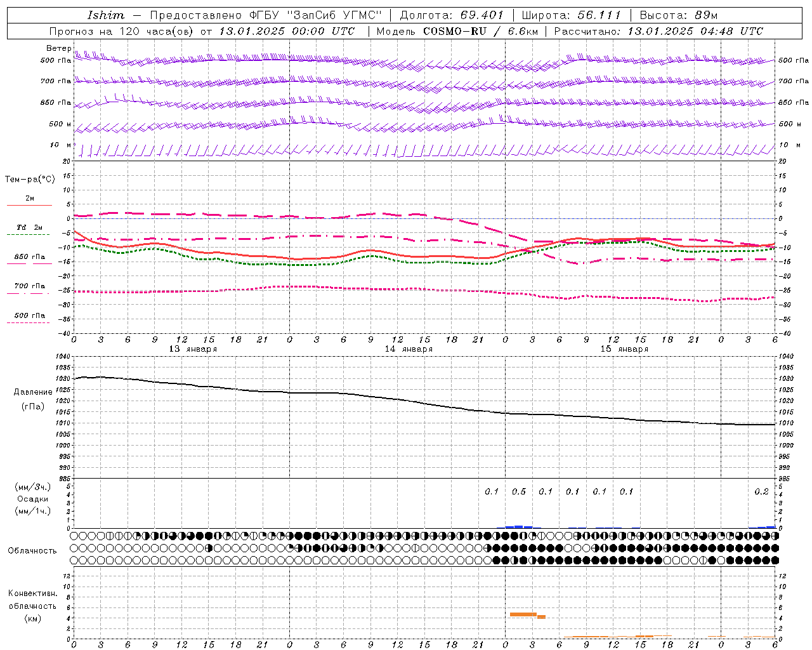Image resolution: width=812 pixels, height=650 pixels.
Task: Select the "Широта: 56.111" latitude text
Action: (x=571, y=15)
